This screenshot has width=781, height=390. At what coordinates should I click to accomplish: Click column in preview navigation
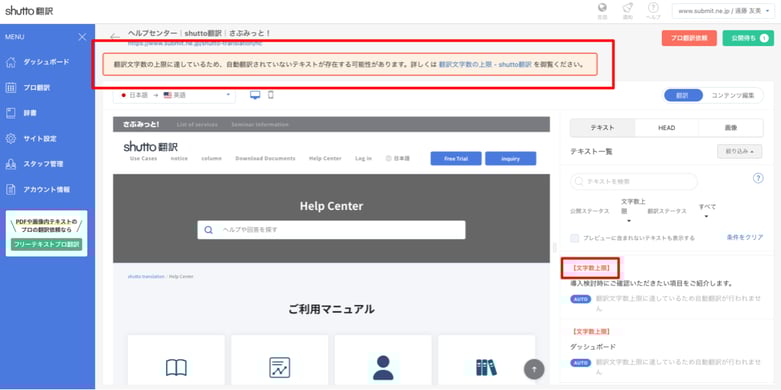[211, 158]
